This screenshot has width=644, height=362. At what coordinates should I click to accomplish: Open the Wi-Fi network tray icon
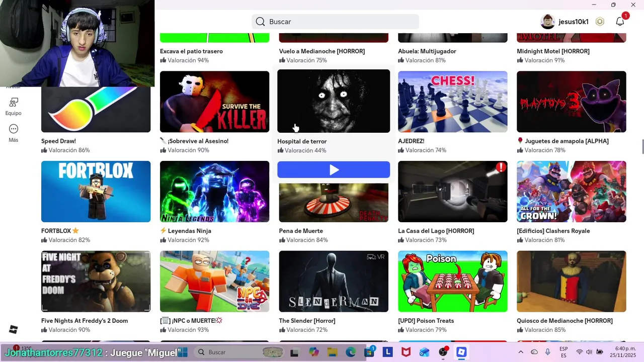tap(580, 352)
